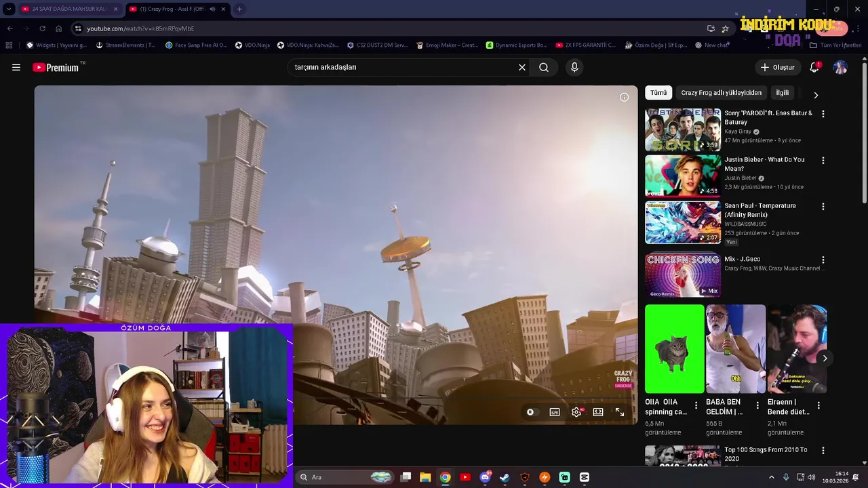
Task: Select the "Tümü" filter chip
Action: [658, 93]
